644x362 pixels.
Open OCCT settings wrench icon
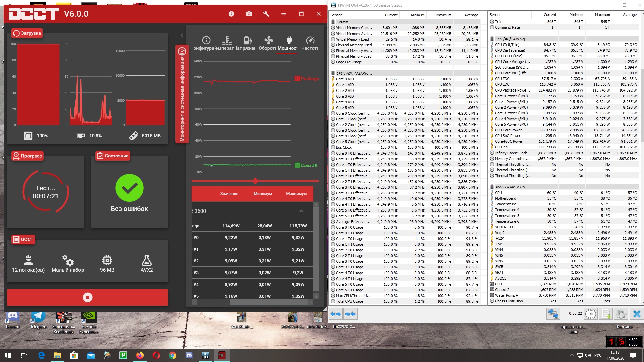pos(266,14)
